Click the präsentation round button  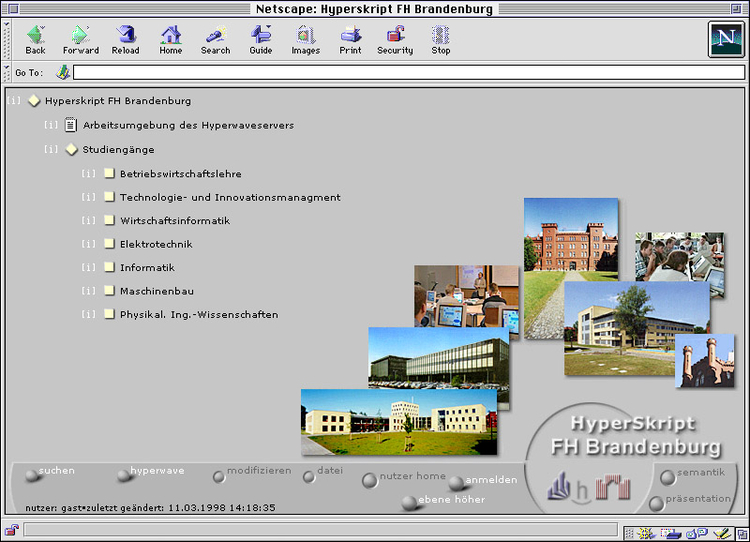[656, 503]
